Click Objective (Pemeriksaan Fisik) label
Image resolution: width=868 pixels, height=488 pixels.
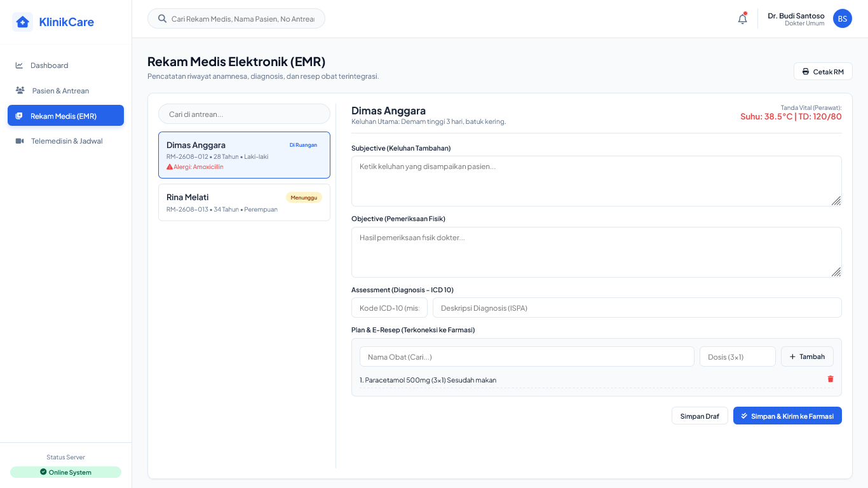click(398, 219)
